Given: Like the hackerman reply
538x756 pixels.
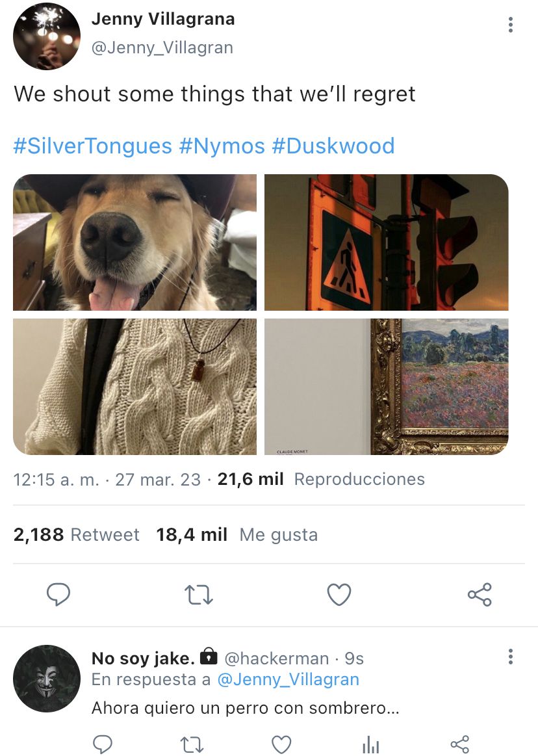Looking at the screenshot, I should click(281, 744).
